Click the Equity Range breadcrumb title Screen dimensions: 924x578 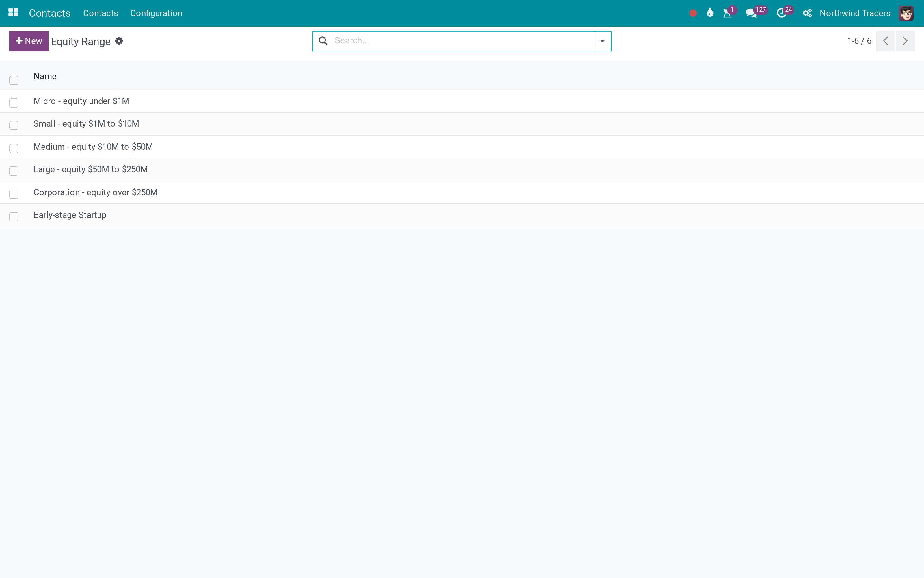pyautogui.click(x=81, y=41)
